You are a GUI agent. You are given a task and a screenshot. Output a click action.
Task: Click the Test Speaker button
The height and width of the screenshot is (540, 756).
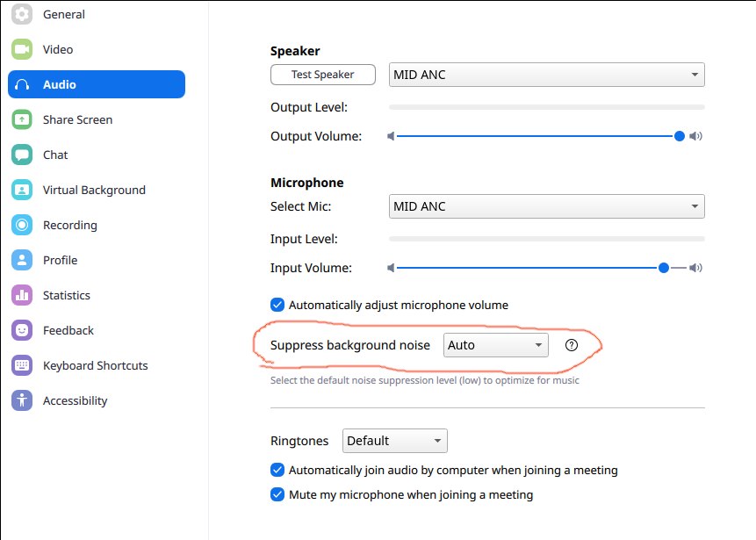(323, 75)
